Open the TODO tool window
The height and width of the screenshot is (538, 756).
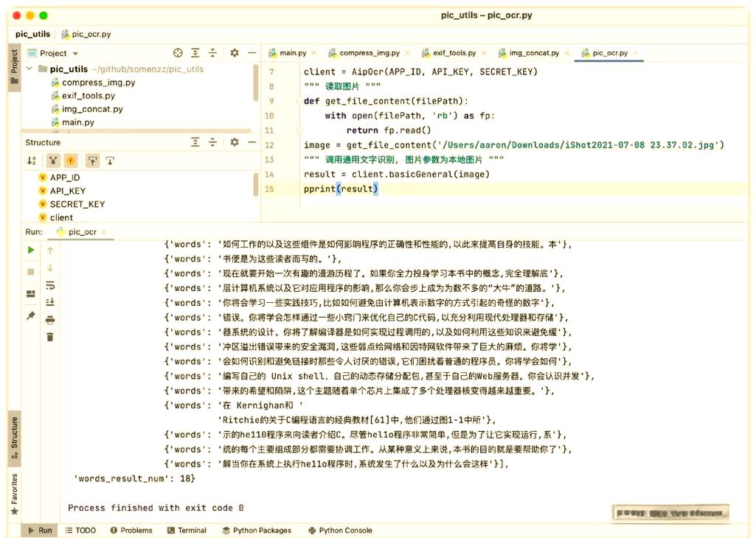pos(80,531)
